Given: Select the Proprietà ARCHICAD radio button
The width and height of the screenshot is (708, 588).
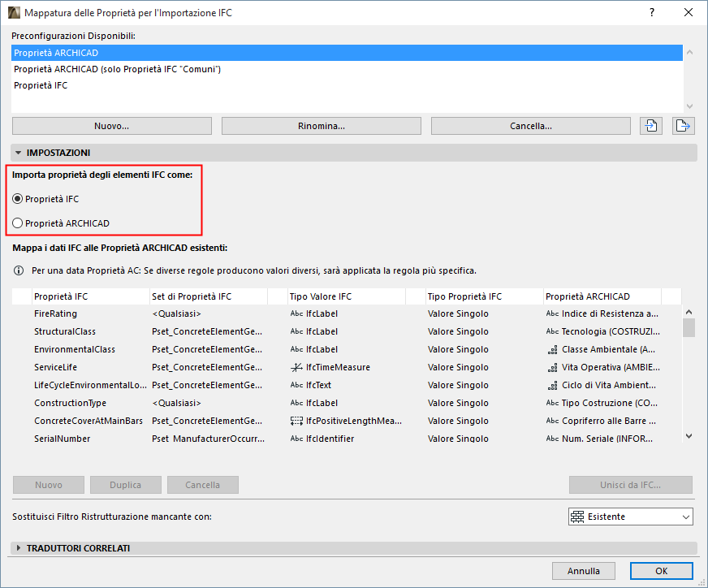Looking at the screenshot, I should 17,223.
